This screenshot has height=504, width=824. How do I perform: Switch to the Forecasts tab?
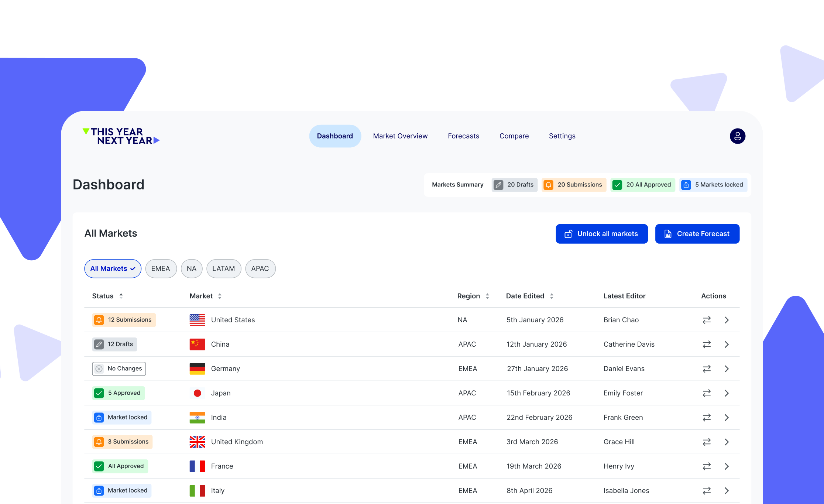pyautogui.click(x=463, y=136)
